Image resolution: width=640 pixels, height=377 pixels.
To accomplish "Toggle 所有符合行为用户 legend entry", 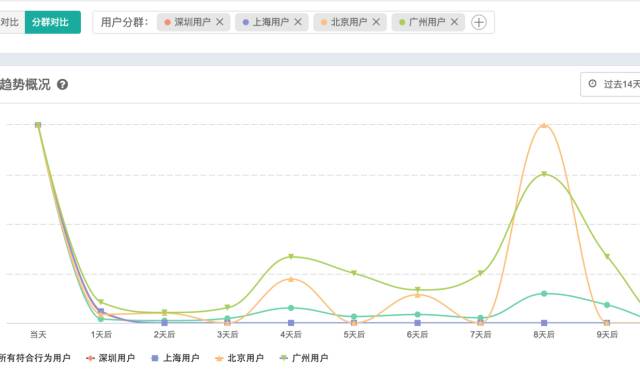I will click(35, 358).
